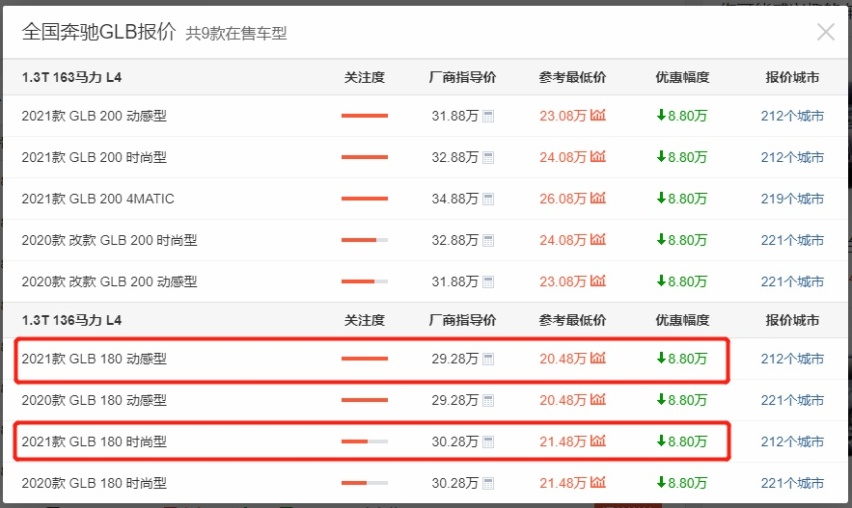This screenshot has width=852, height=508.
Task: Click attention bar of 2021款 GLB 180 时尚型
Action: (x=365, y=442)
